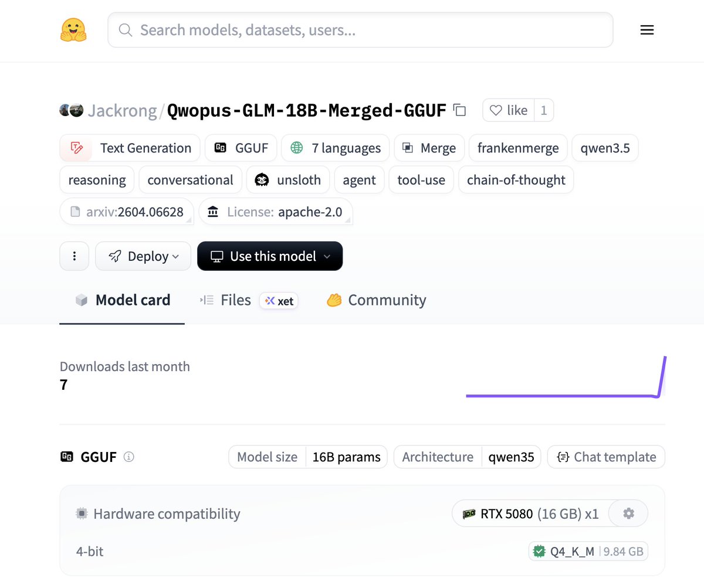This screenshot has height=588, width=704.
Task: Focus the search models input field
Action: point(360,30)
